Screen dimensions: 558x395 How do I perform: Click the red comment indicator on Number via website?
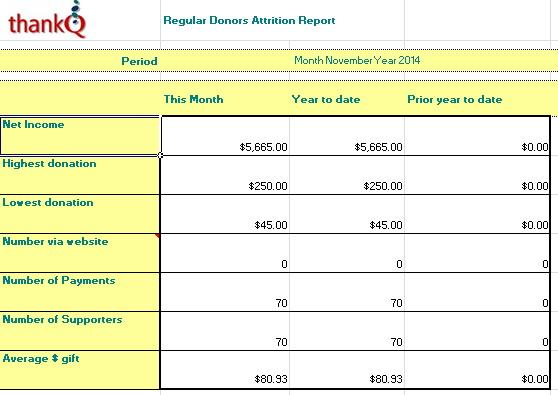coord(157,236)
